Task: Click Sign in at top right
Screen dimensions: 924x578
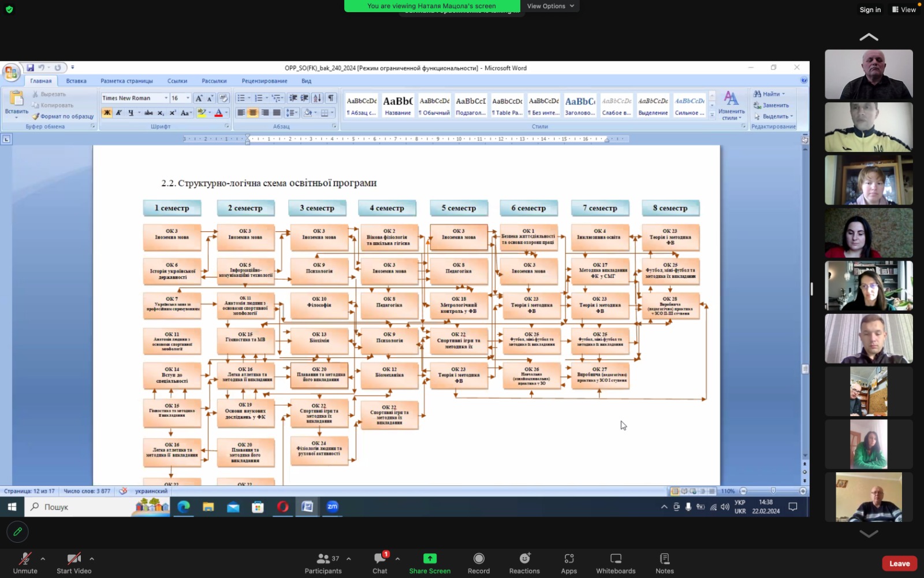Action: coord(870,9)
